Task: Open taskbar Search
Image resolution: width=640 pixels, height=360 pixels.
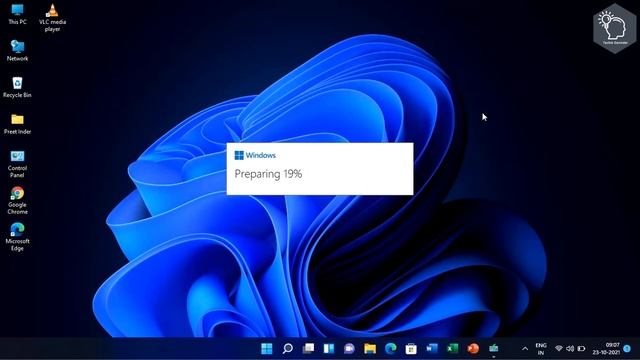Action: pos(287,349)
